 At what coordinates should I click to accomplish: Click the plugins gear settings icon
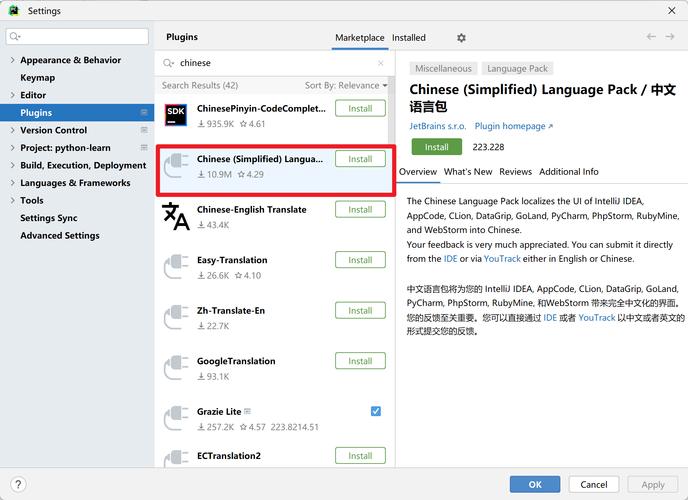tap(461, 38)
